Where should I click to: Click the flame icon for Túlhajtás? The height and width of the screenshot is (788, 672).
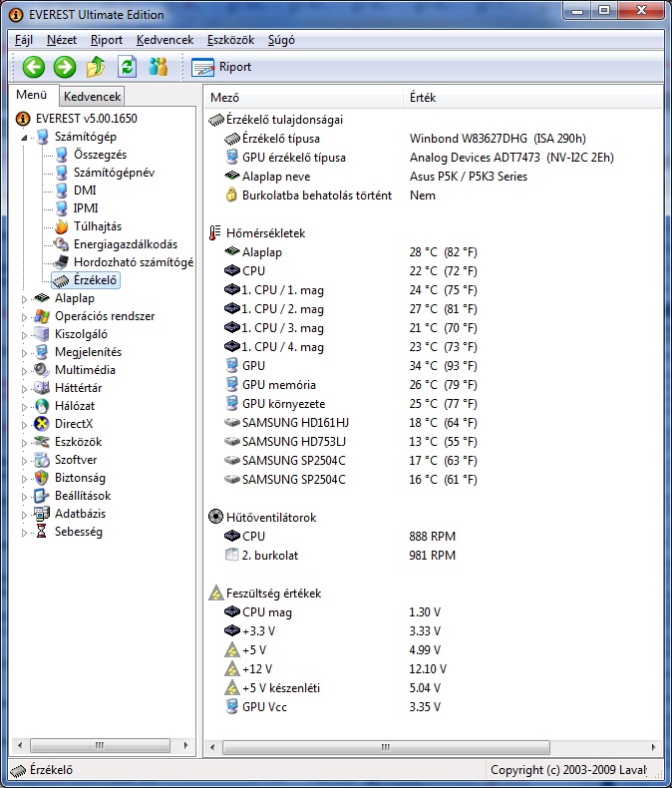point(61,226)
